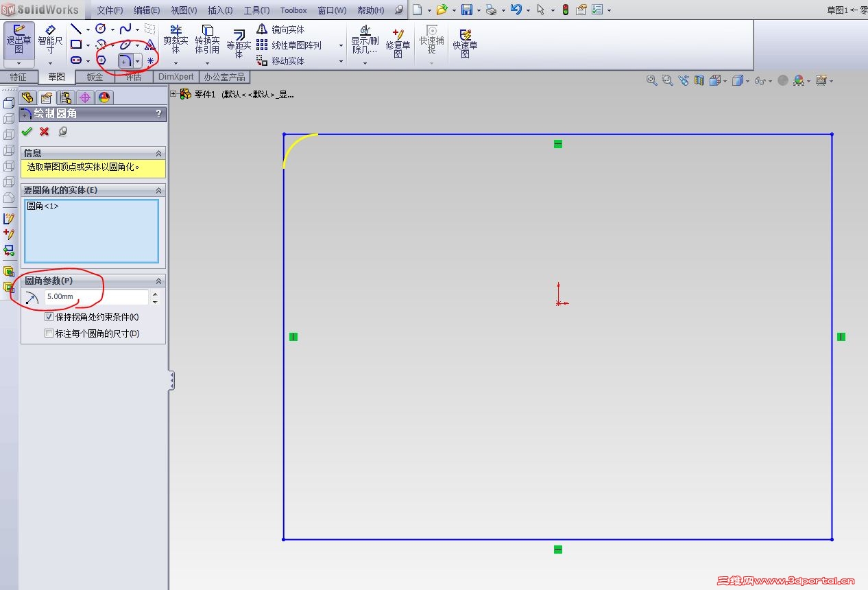Click Linear Sketch Pattern (线性草图阵列)
The image size is (868, 590).
(x=289, y=45)
